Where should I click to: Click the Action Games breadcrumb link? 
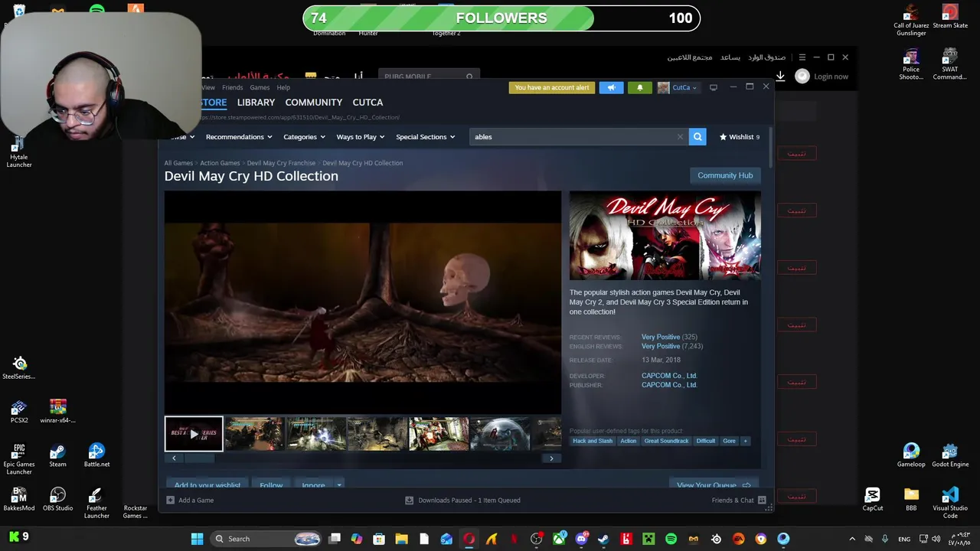220,163
